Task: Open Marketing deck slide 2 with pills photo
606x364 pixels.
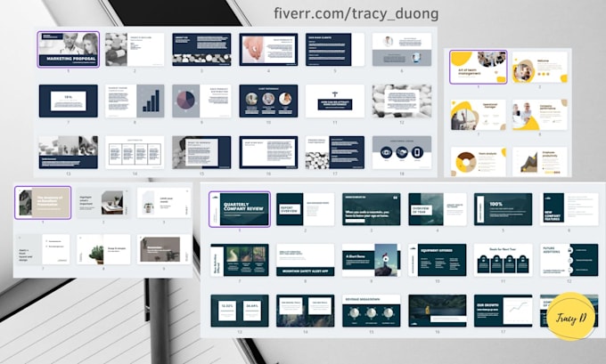Action: (x=135, y=50)
